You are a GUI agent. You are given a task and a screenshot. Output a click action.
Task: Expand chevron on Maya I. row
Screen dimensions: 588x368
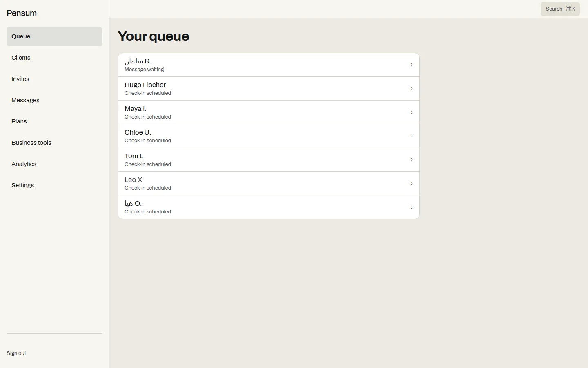[412, 112]
